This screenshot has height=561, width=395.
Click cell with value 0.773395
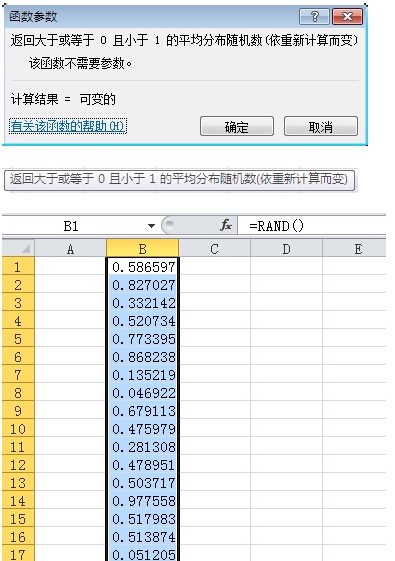142,338
